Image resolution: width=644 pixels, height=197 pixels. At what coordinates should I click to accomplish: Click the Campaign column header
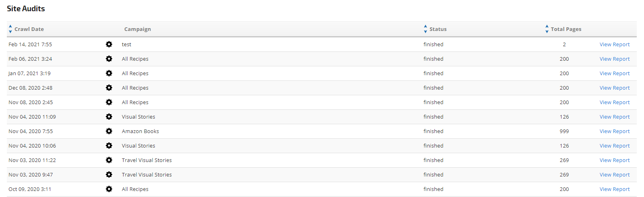point(138,29)
